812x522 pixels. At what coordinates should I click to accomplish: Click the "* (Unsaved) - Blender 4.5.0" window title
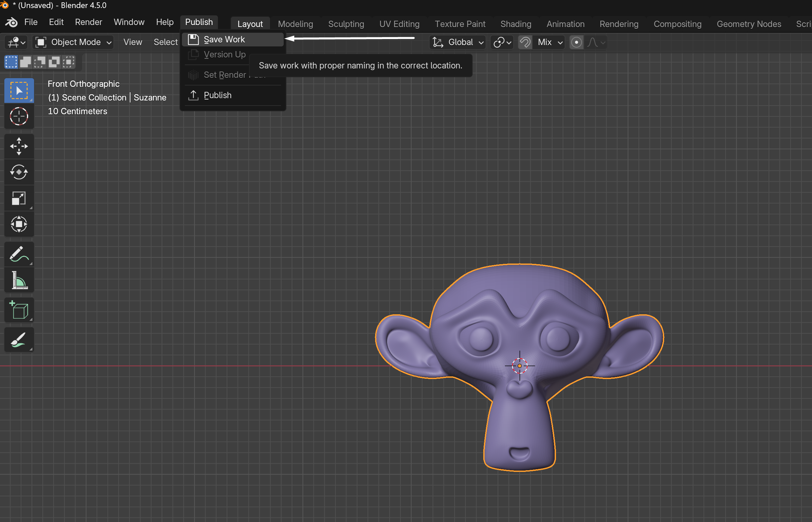point(60,5)
